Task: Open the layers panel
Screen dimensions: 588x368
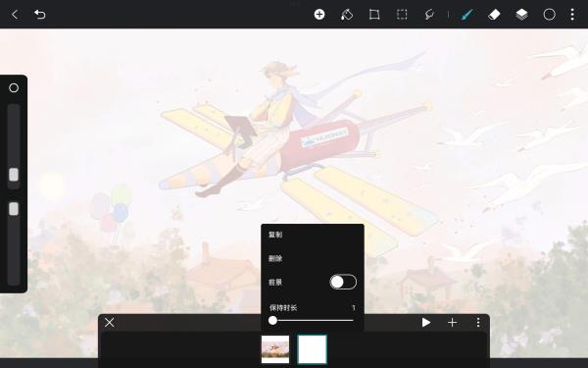Action: click(x=521, y=15)
